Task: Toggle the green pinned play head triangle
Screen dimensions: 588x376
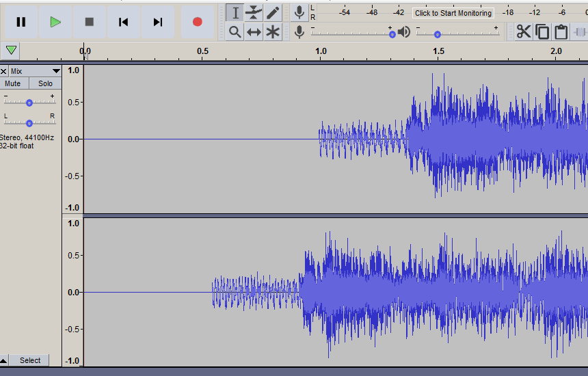Action: pos(12,50)
